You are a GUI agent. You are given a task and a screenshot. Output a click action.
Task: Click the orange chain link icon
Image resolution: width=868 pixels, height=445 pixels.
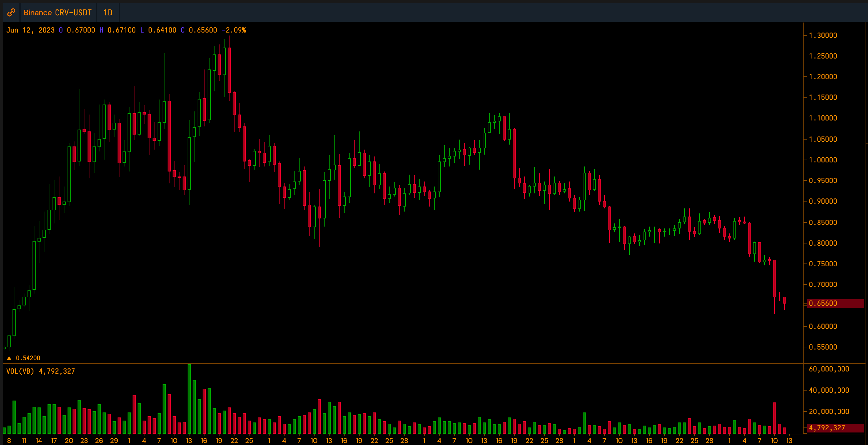(x=11, y=13)
